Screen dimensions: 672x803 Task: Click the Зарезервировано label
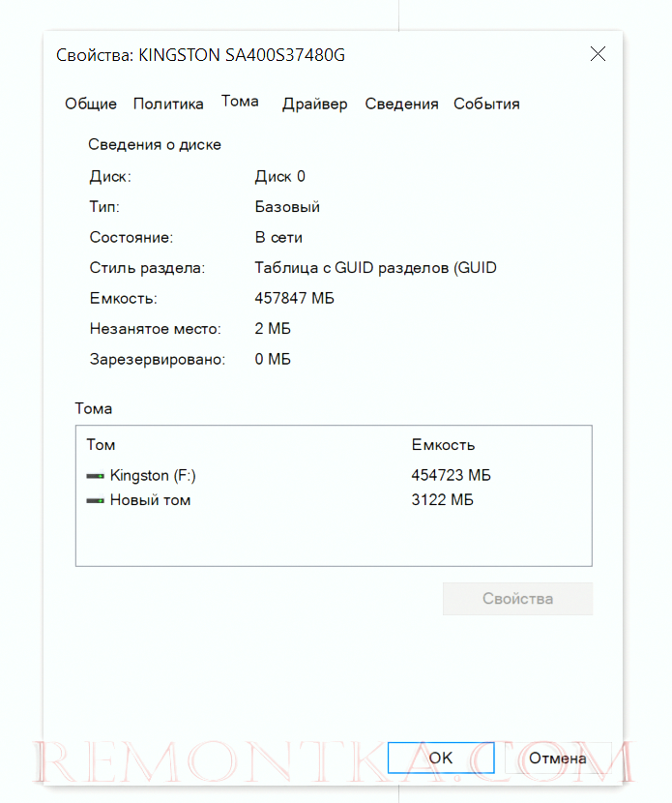click(158, 360)
